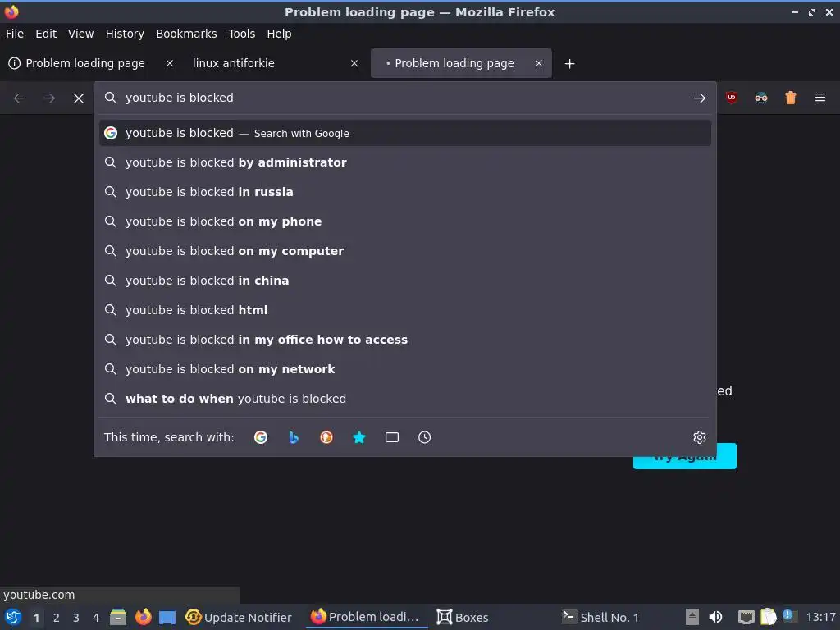Search this time with Bing icon
Image resolution: width=840 pixels, height=630 pixels.
(x=294, y=437)
